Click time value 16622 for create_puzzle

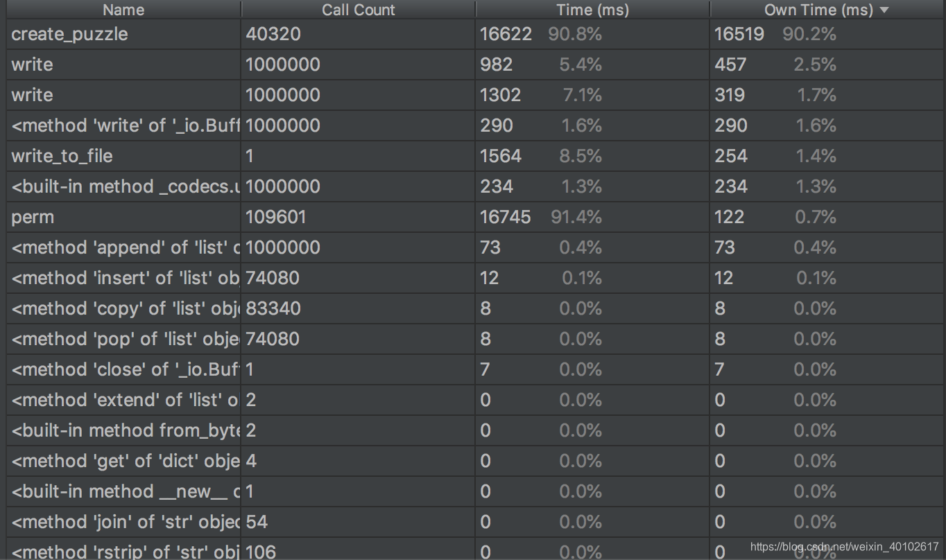click(x=506, y=34)
